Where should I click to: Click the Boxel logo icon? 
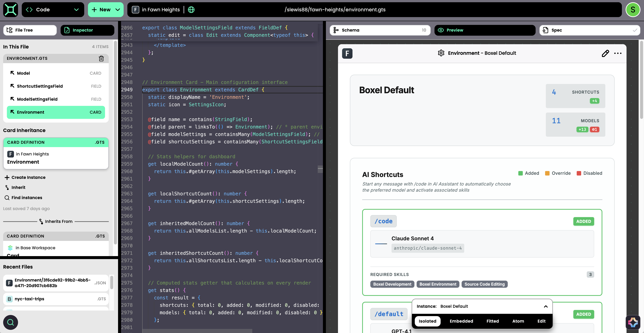[x=10, y=9]
